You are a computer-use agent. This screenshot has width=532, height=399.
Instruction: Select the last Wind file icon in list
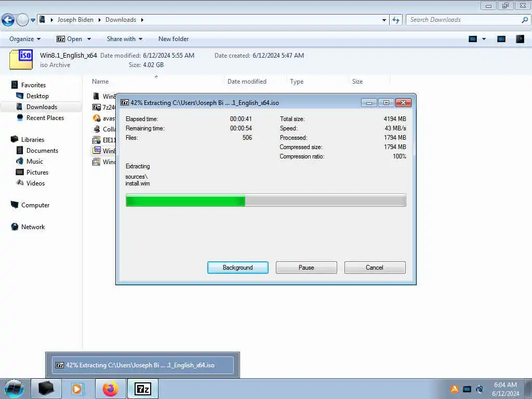[x=97, y=162]
